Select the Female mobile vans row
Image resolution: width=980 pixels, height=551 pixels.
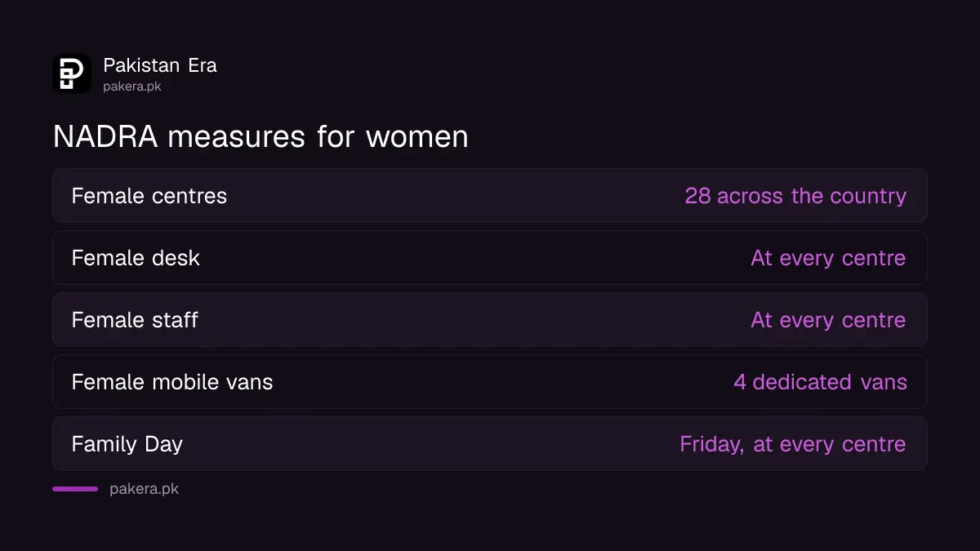click(490, 382)
